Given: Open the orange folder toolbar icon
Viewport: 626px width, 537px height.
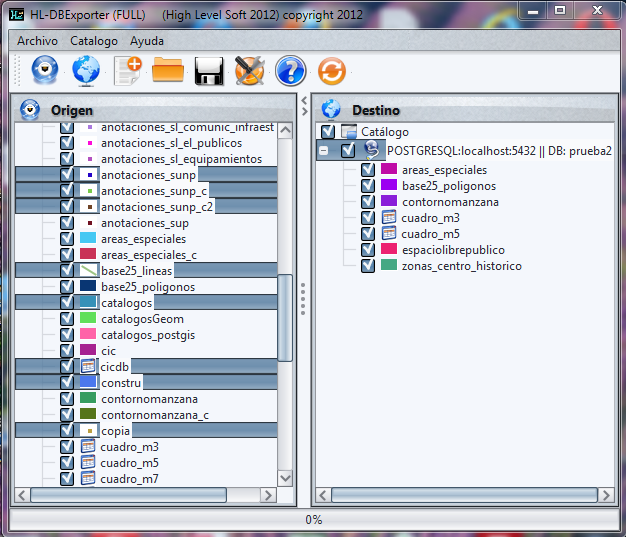Looking at the screenshot, I should point(168,70).
